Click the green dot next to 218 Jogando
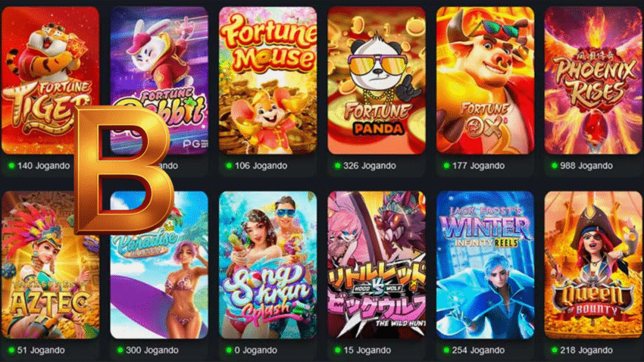The height and width of the screenshot is (362, 644). 554,350
